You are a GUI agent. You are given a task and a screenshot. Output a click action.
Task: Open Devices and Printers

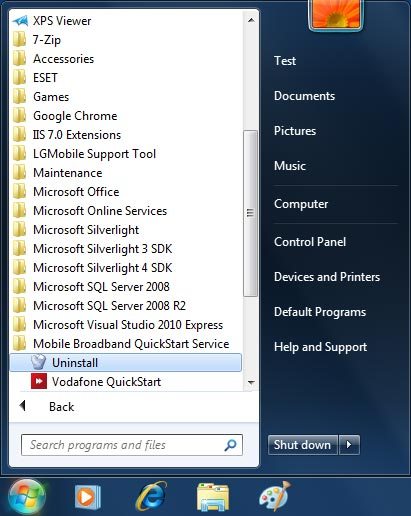pos(327,277)
